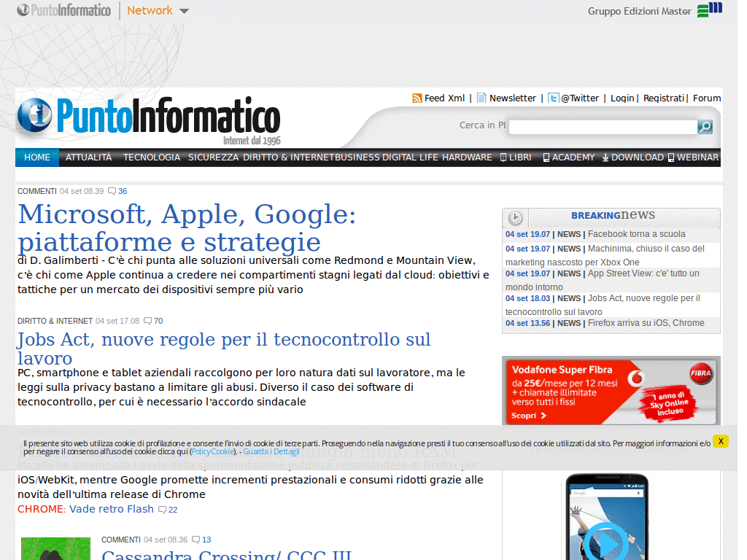The width and height of the screenshot is (747, 560).
Task: Open the ACADEMY menu section
Action: point(569,157)
